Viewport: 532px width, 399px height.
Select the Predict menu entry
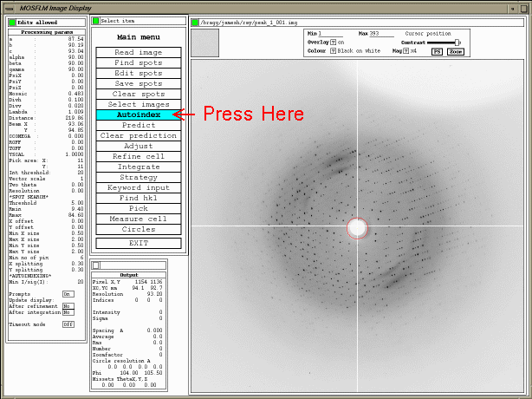point(139,125)
